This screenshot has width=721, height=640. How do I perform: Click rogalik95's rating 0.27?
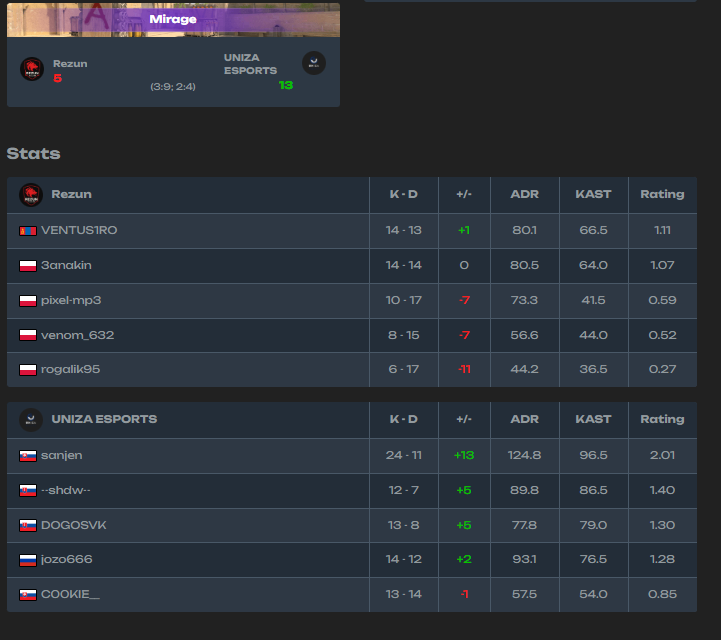[x=662, y=369]
